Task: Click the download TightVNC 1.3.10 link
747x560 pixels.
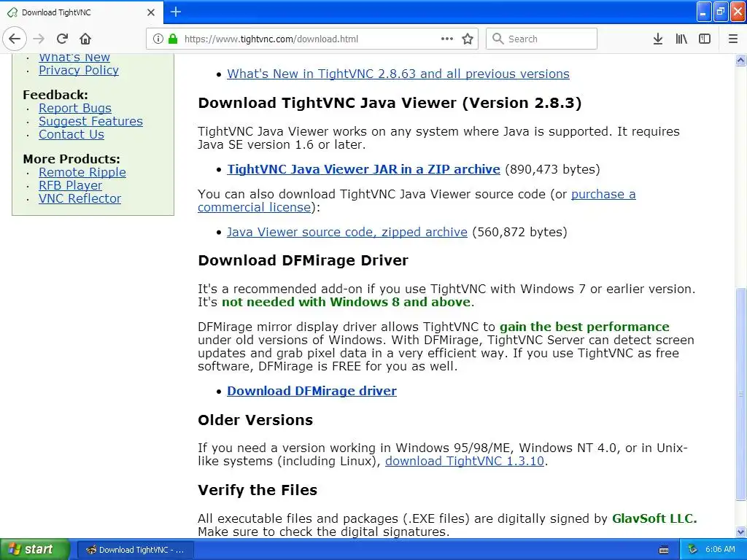Action: tap(465, 461)
